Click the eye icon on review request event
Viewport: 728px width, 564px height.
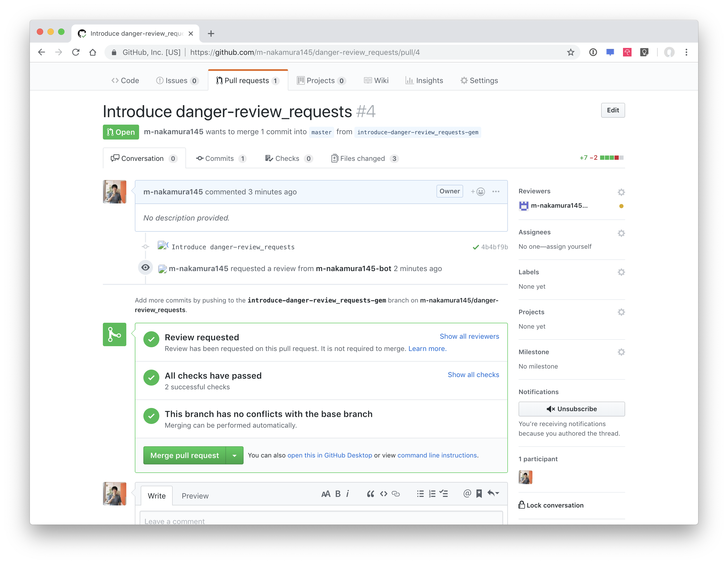click(145, 268)
